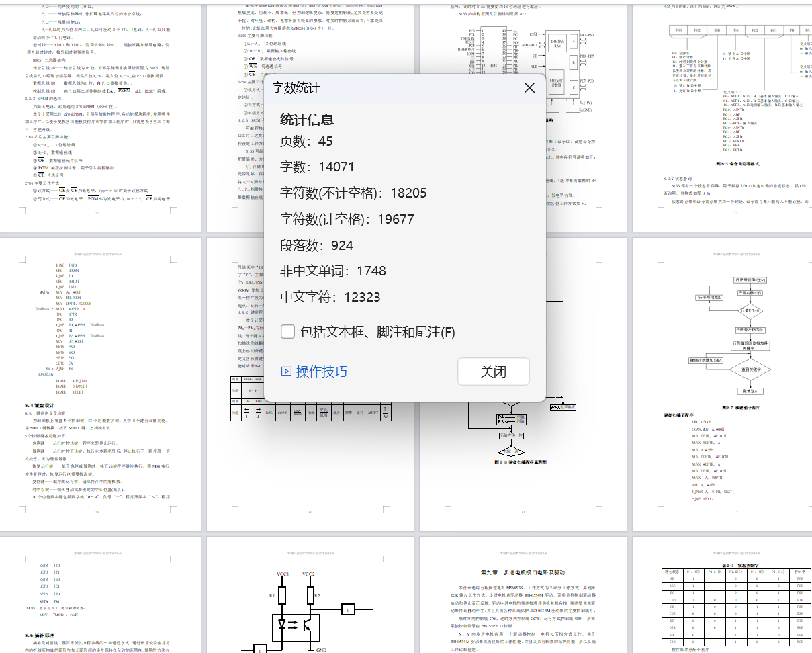This screenshot has height=653, width=812.
Task: Close the 字数统计 dialog with the X icon
Action: 529,88
